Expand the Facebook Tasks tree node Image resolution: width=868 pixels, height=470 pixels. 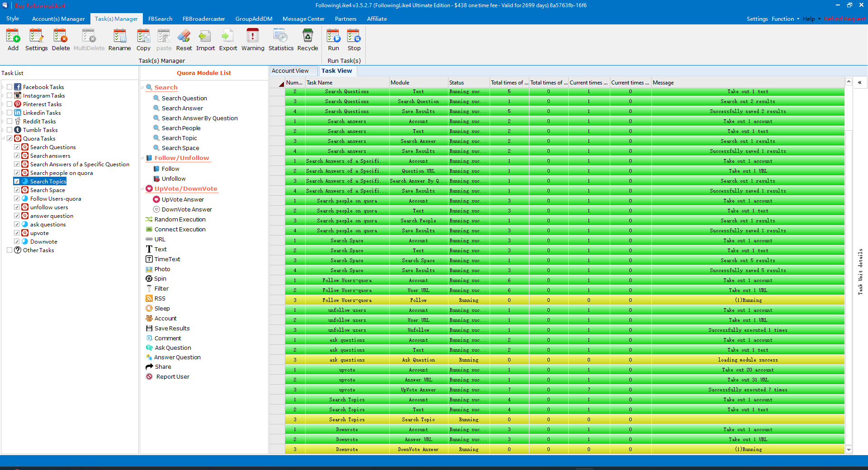[x=3, y=87]
